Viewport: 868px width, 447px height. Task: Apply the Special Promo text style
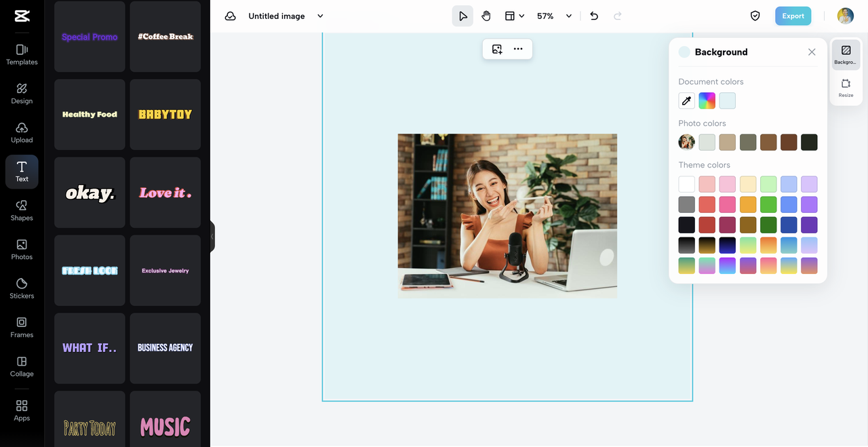[x=90, y=37]
